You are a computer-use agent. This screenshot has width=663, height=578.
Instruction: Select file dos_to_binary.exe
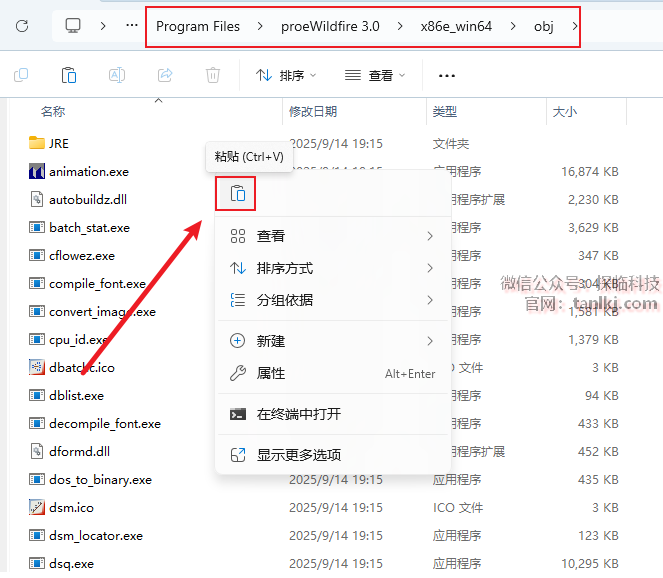pyautogui.click(x=100, y=479)
